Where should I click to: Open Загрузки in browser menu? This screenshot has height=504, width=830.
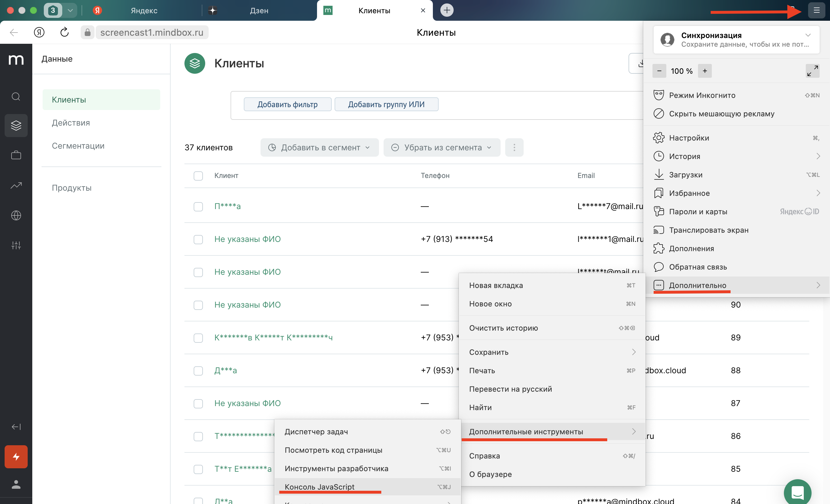736,175
